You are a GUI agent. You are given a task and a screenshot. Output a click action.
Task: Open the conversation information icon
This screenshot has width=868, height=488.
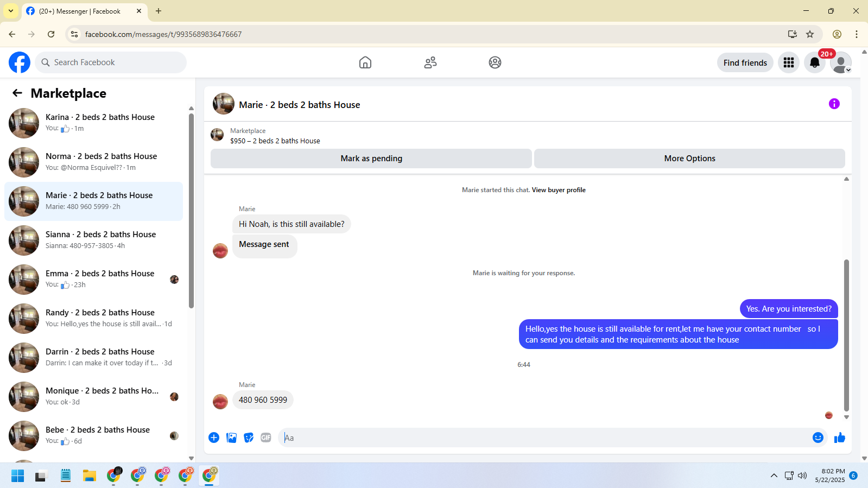tap(834, 104)
